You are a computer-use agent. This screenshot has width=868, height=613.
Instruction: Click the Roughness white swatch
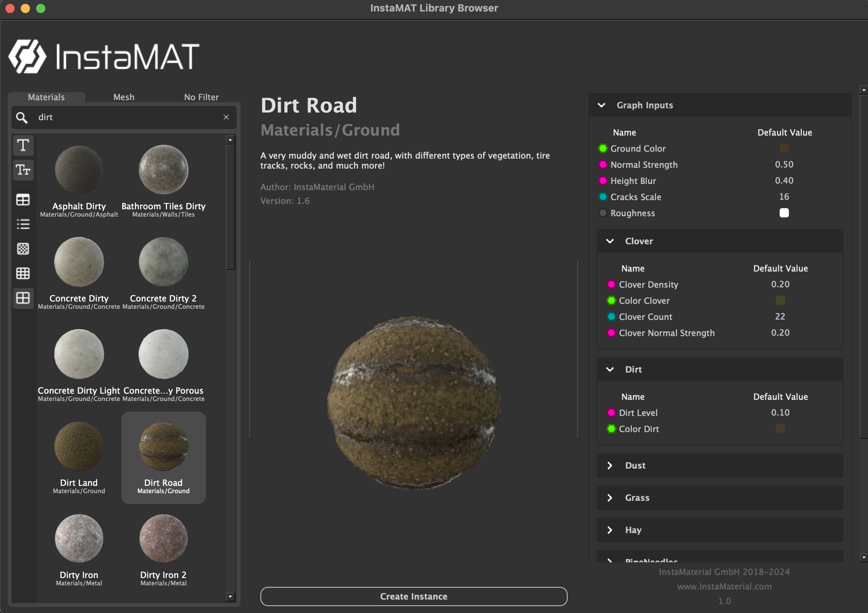click(x=784, y=213)
